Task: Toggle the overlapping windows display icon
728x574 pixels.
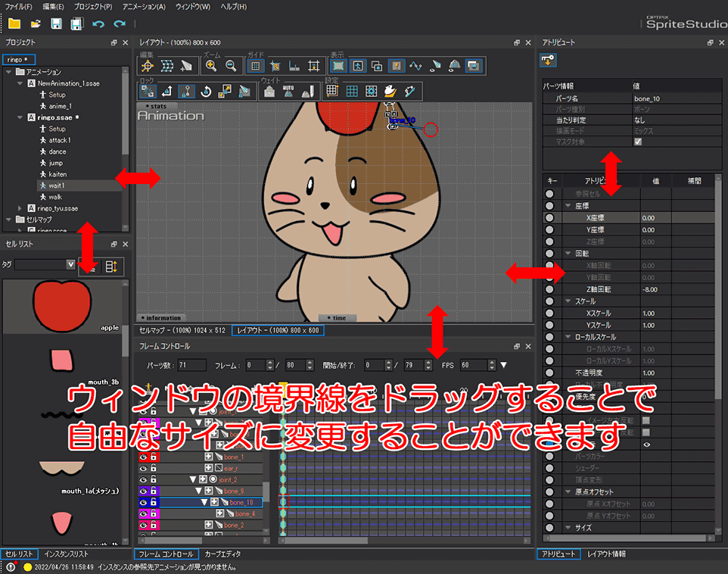Action: pos(377,66)
